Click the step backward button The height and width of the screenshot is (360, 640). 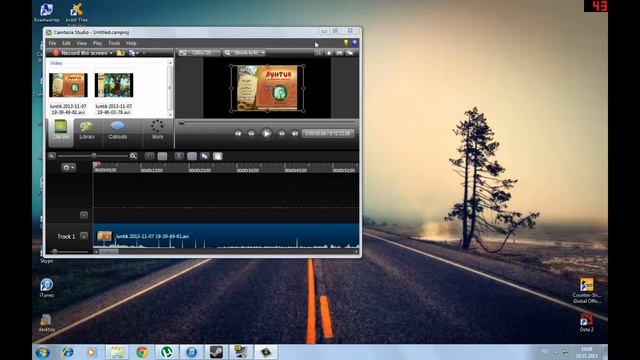click(251, 133)
